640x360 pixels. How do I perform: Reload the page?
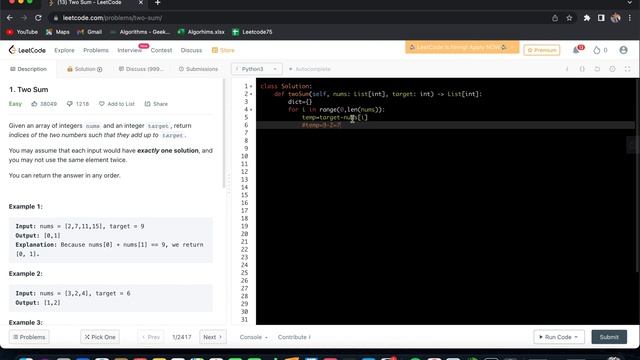pos(38,18)
